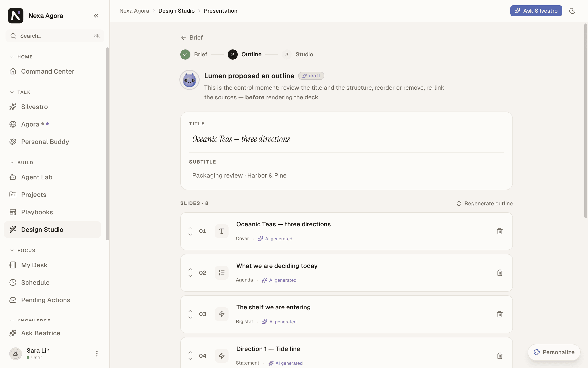588x368 pixels.
Task: Open Agent Lab
Action: [52, 177]
